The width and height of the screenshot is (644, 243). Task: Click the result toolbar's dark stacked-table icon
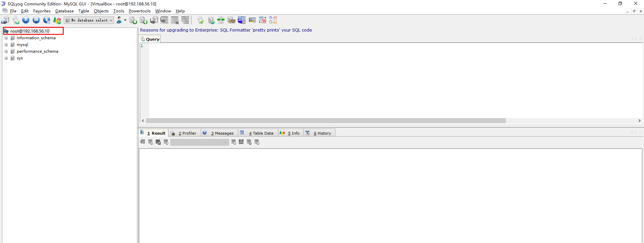158,142
